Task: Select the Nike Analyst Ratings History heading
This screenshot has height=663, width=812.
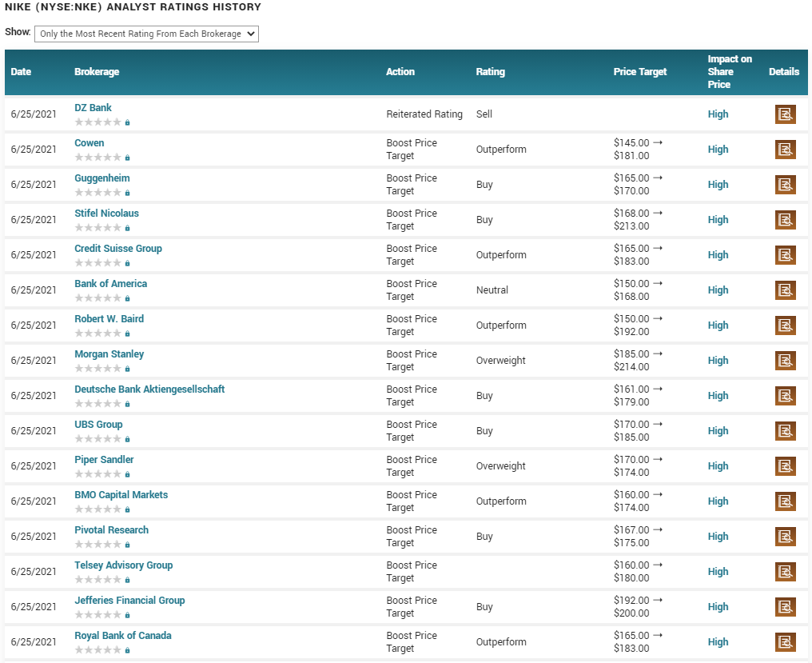Action: click(x=133, y=7)
